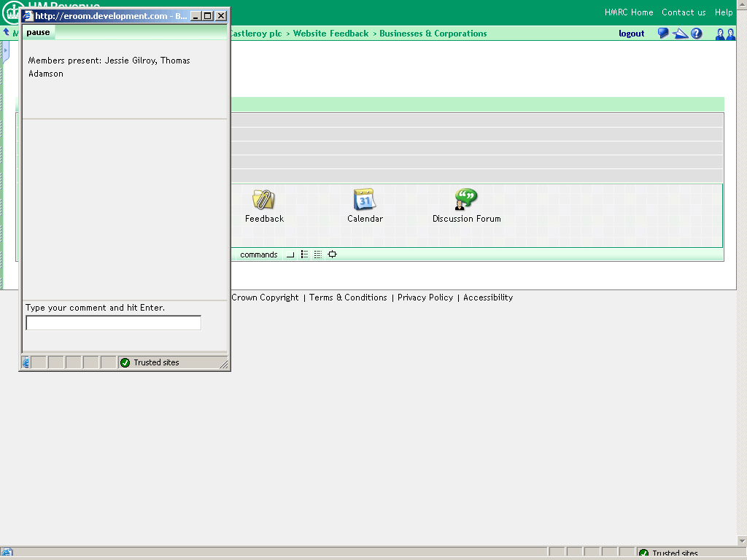Open the HMRC Home link
747x560 pixels.
pyautogui.click(x=628, y=12)
